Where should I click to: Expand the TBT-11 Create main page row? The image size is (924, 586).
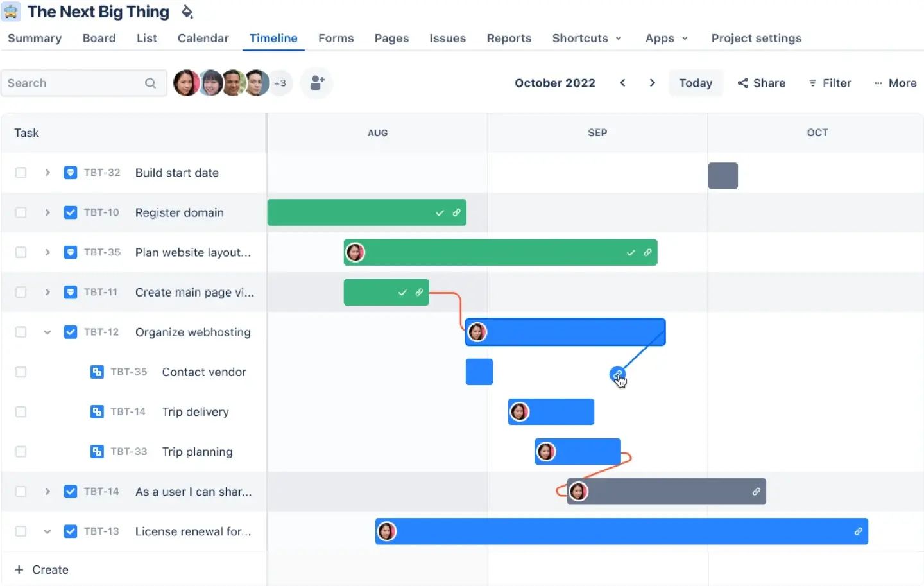point(47,292)
